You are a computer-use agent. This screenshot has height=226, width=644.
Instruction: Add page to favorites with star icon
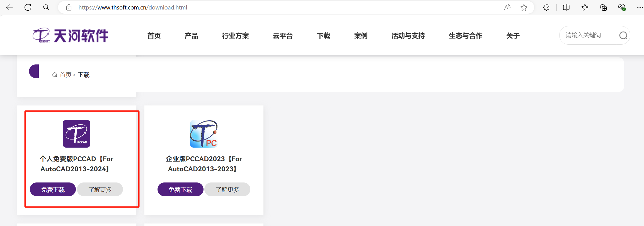(x=524, y=8)
